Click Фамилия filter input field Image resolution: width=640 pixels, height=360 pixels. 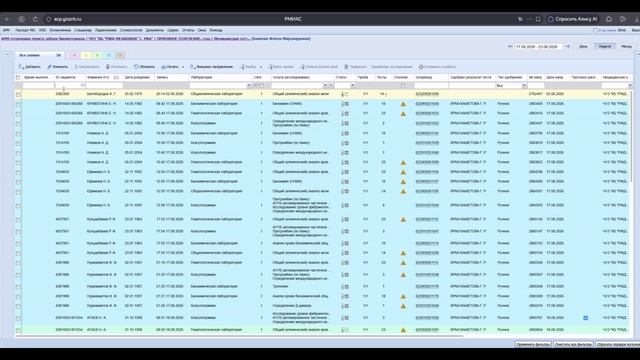[104, 85]
